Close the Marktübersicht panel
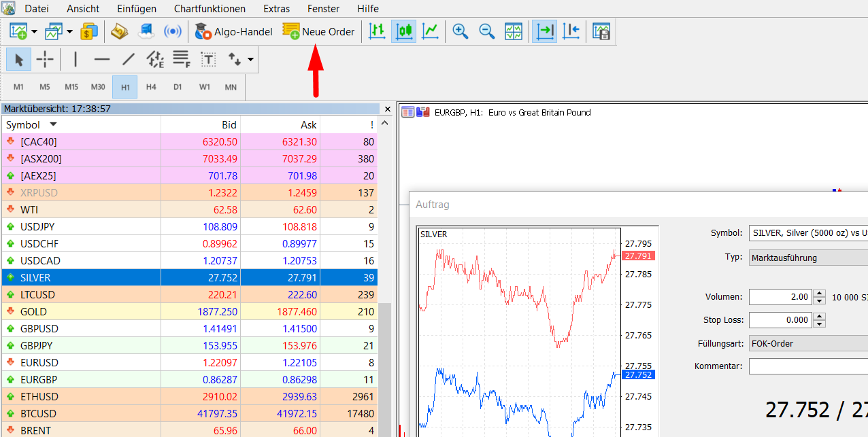This screenshot has width=868, height=437. (388, 109)
